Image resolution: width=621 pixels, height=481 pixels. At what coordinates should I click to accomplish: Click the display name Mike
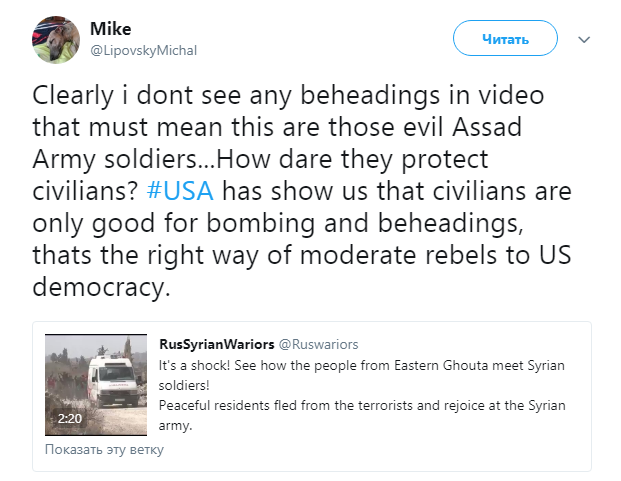[110, 30]
